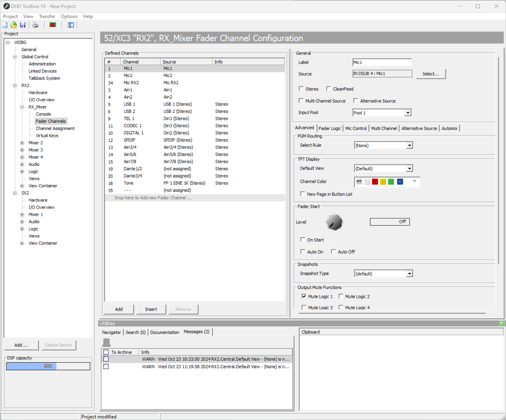Click the Select button for the channel Source
Screen dimensions: 506x420
click(x=430, y=74)
